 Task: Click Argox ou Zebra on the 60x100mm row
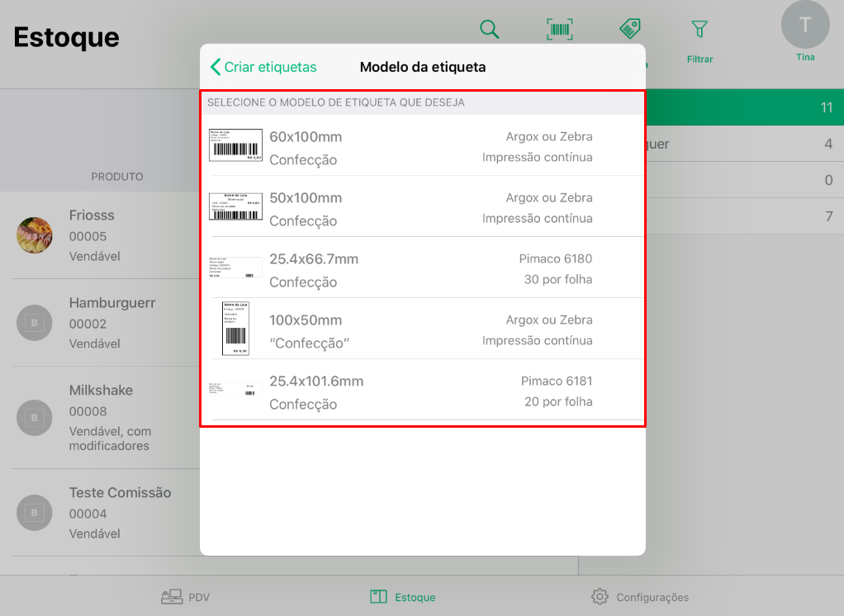pos(549,136)
